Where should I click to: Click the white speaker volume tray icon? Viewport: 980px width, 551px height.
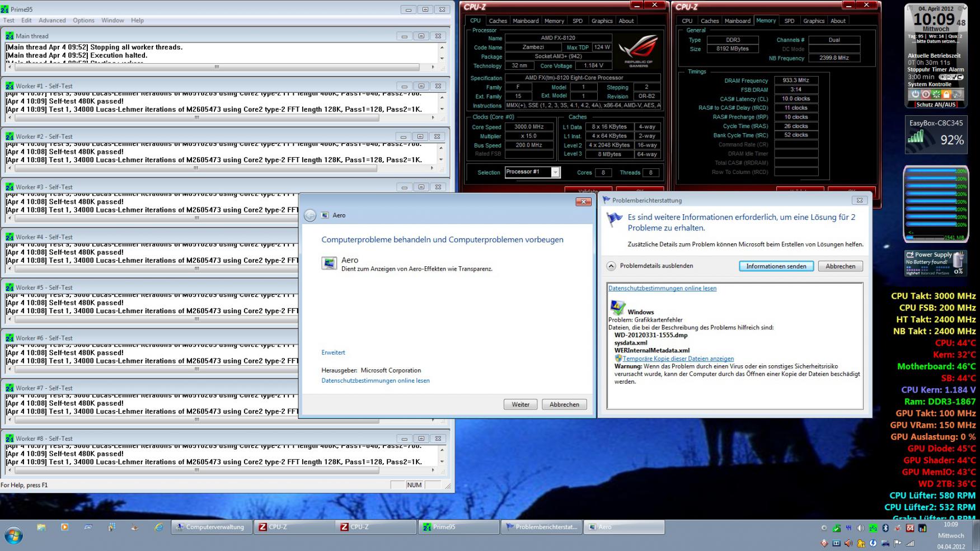[861, 528]
